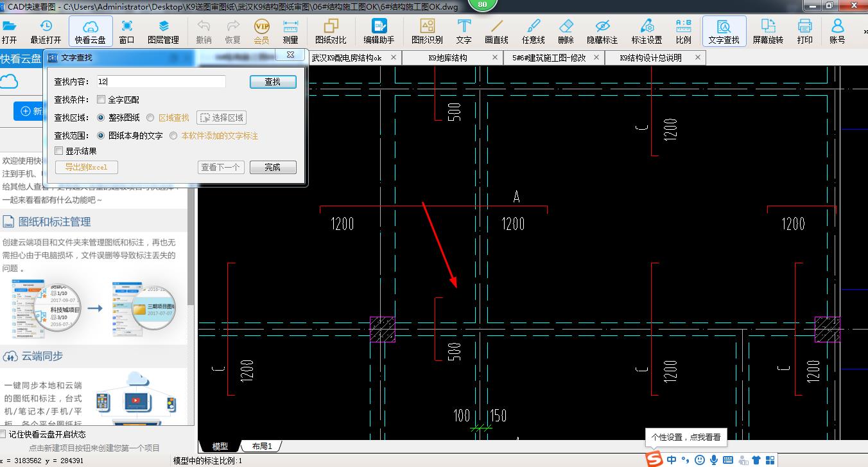Click the 模型中的标注比例 status text
868x467 pixels.
207,461
